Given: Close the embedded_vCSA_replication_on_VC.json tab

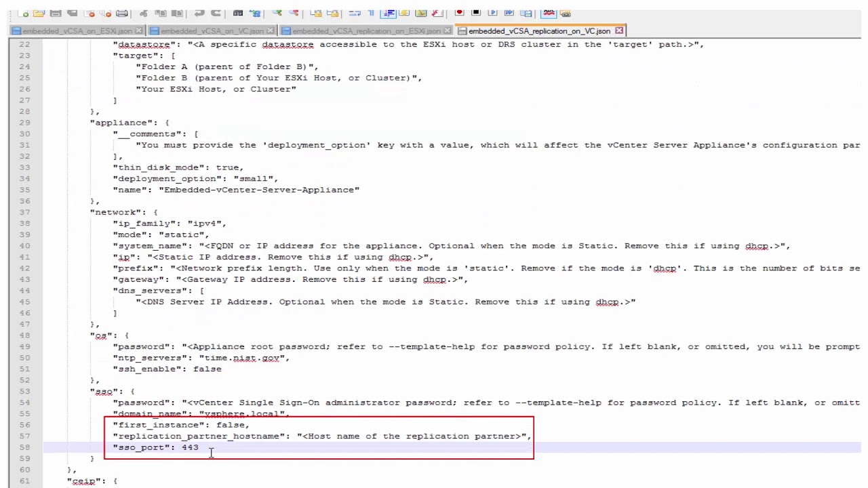Looking at the screenshot, I should click(x=618, y=31).
